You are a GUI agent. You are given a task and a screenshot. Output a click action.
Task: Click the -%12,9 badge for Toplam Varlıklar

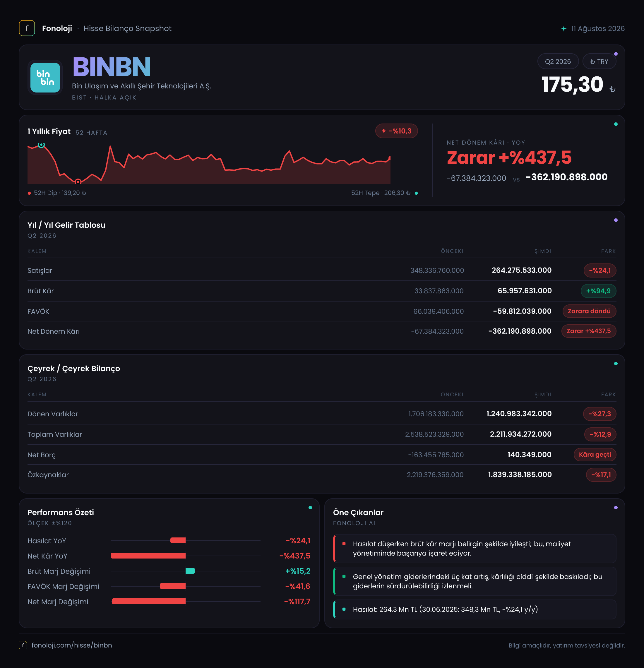(600, 434)
